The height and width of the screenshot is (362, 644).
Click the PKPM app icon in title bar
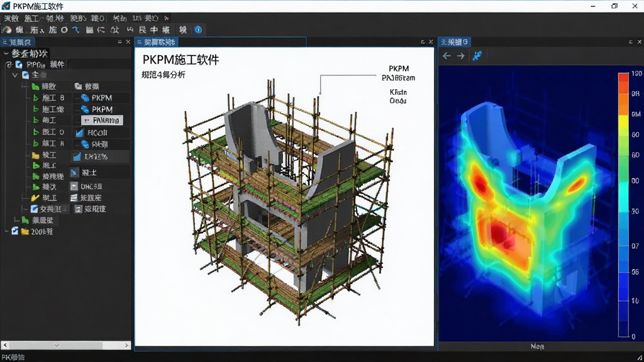6,6
